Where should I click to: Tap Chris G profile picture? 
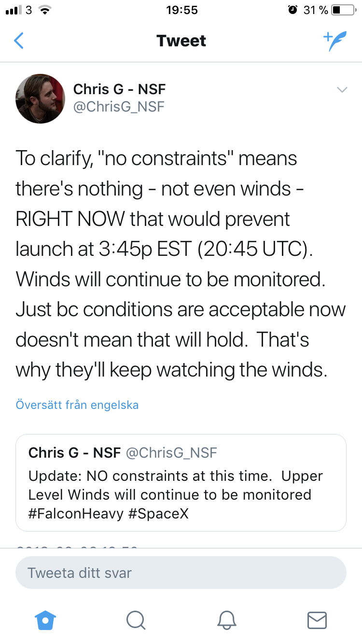pyautogui.click(x=41, y=98)
